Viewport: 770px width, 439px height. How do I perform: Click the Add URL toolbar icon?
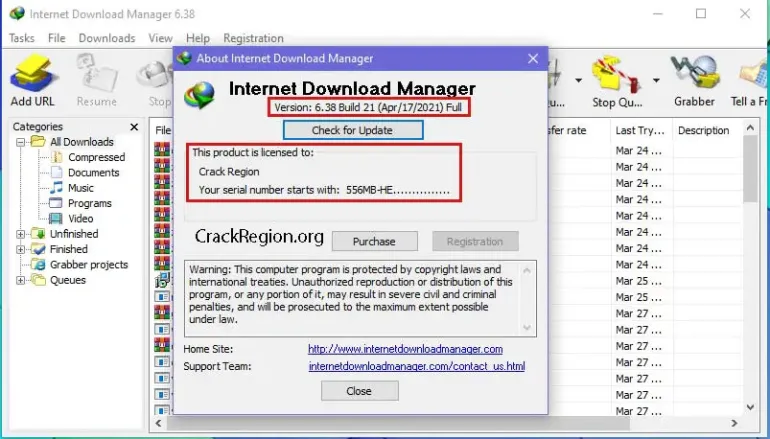click(33, 80)
